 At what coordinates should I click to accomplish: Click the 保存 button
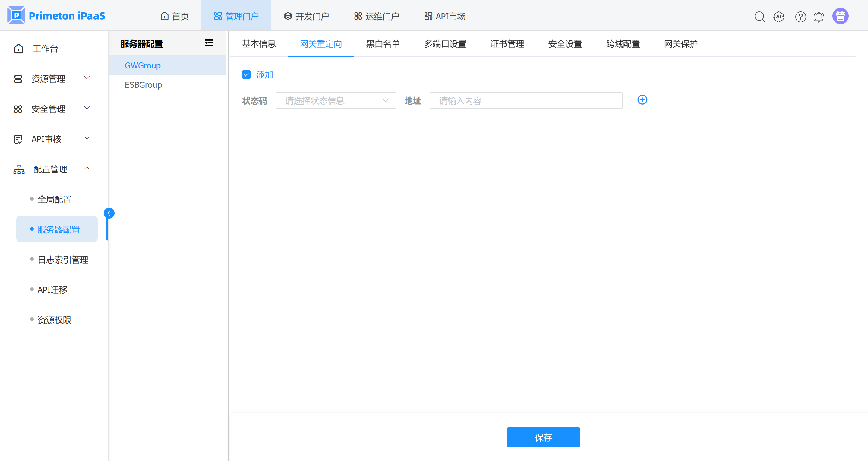click(x=543, y=437)
